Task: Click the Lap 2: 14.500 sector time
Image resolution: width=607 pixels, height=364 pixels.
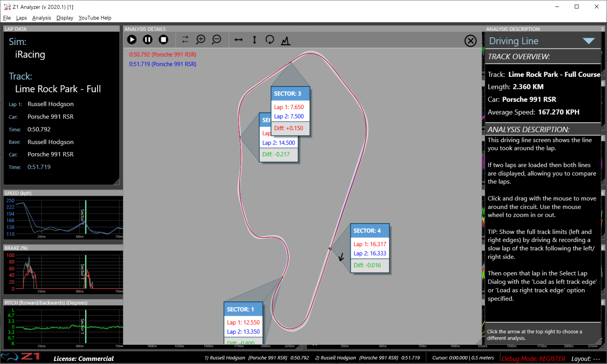Action: pos(279,143)
